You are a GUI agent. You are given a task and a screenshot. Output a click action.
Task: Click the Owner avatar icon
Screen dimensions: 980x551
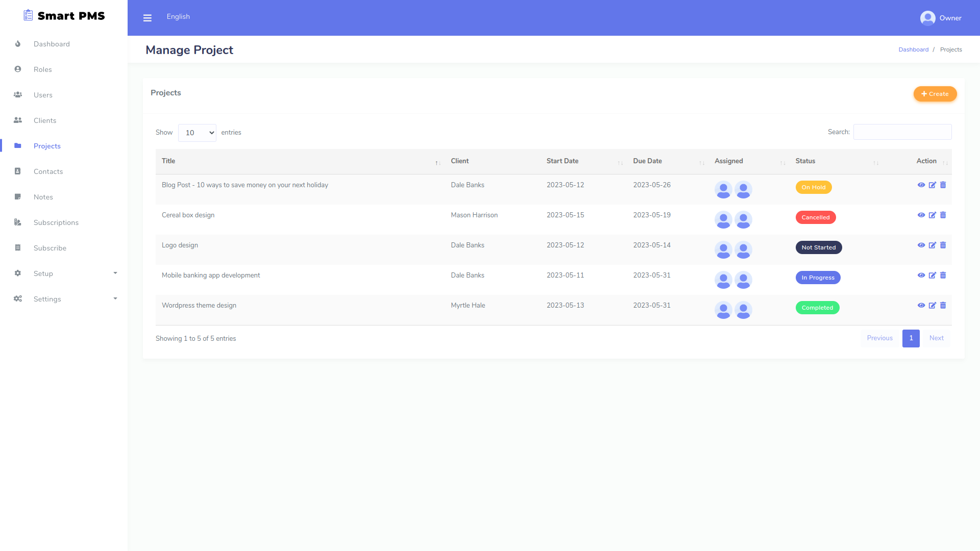[x=927, y=18]
